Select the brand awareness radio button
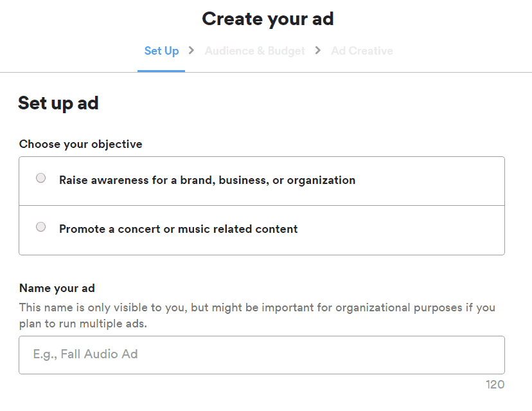532x411 pixels. 40,178
